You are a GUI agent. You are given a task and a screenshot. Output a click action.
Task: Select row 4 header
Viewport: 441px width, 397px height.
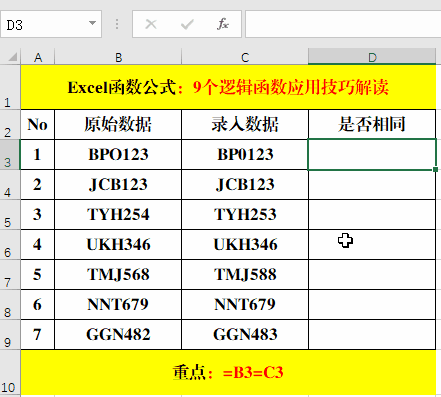point(10,184)
